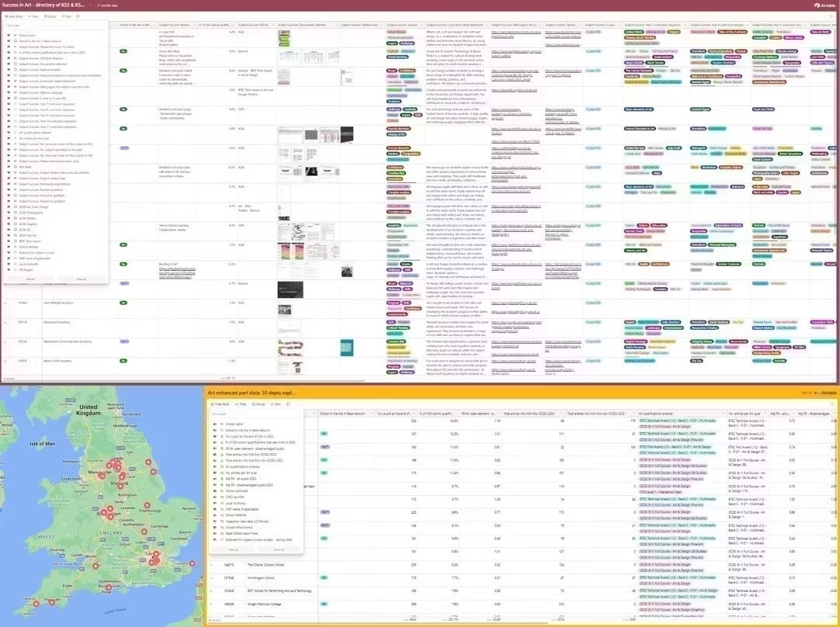Toggle visibility of Local Authority field in top list
The width and height of the screenshot is (840, 627).
pos(8,264)
